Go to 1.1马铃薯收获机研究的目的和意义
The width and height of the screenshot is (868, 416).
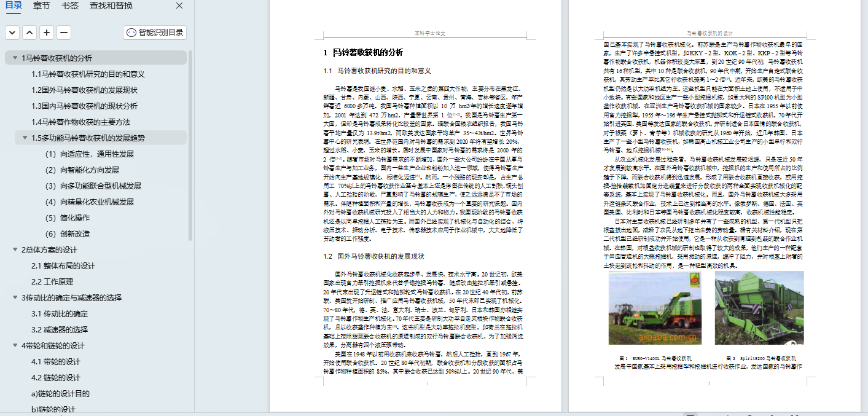pyautogui.click(x=88, y=74)
